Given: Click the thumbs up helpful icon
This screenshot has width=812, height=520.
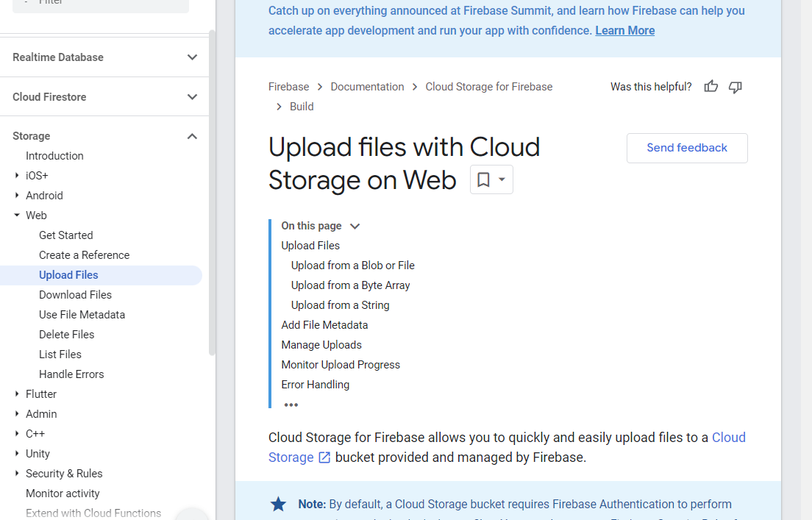Looking at the screenshot, I should (711, 87).
